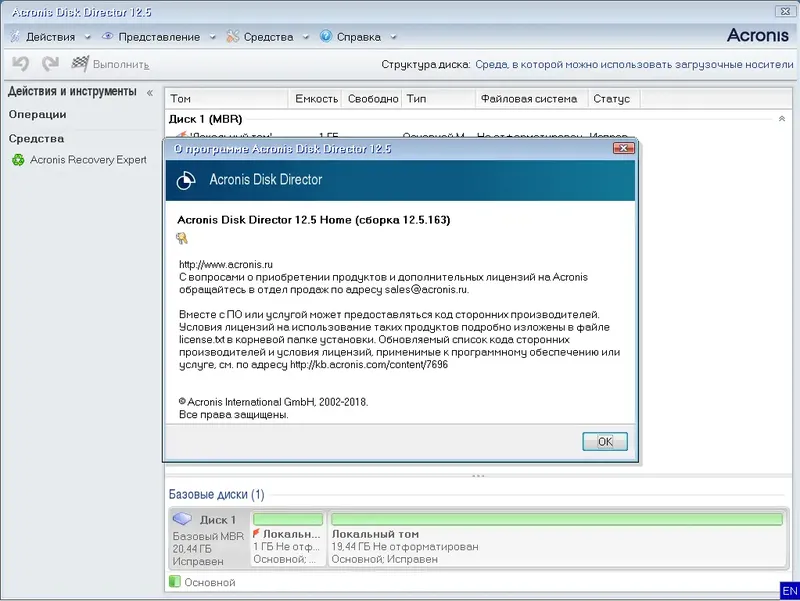Click the Файловая система column header
This screenshot has width=800, height=601.
[532, 98]
